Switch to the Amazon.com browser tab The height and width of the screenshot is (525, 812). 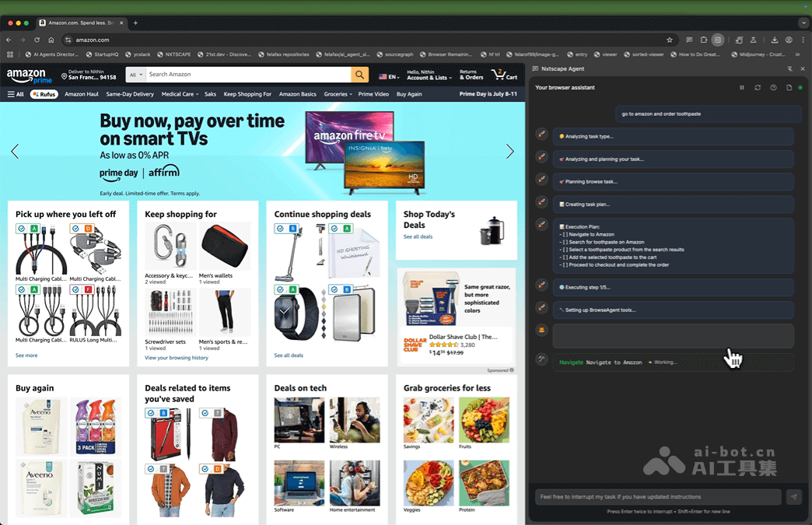pos(78,23)
